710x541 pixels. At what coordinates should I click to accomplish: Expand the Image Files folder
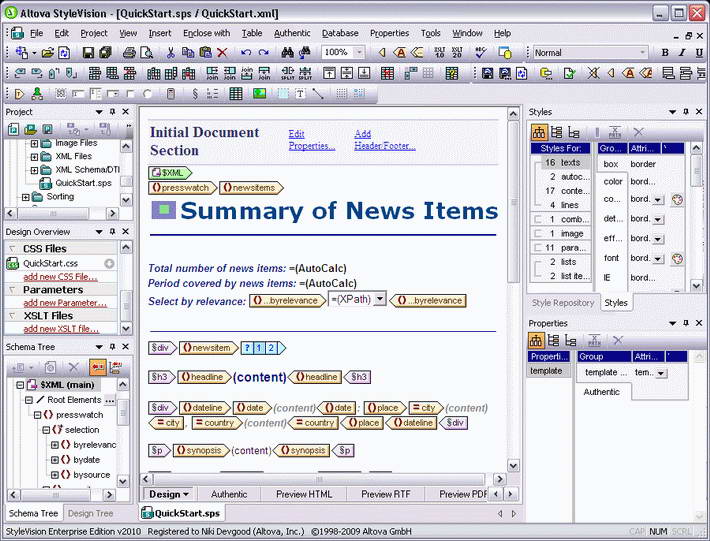pos(34,144)
